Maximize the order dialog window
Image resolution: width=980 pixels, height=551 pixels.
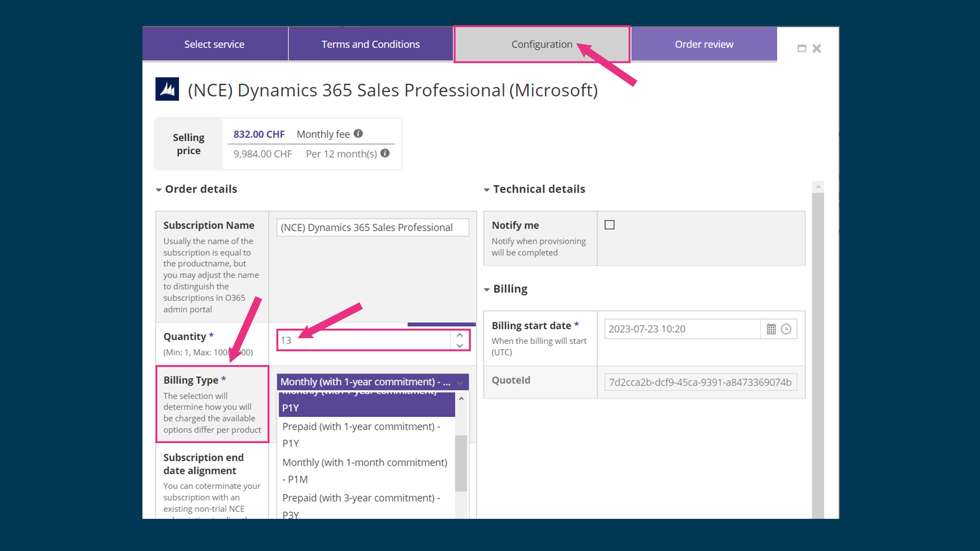pyautogui.click(x=802, y=49)
